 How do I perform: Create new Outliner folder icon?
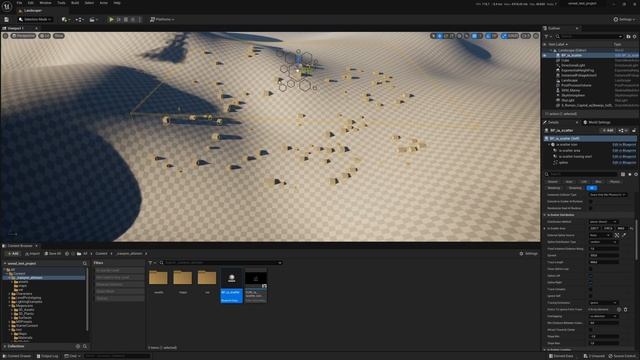[x=629, y=37]
